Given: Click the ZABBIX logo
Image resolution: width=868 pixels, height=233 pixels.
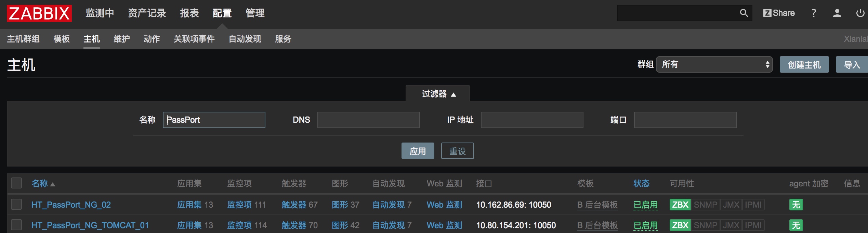Looking at the screenshot, I should [39, 13].
